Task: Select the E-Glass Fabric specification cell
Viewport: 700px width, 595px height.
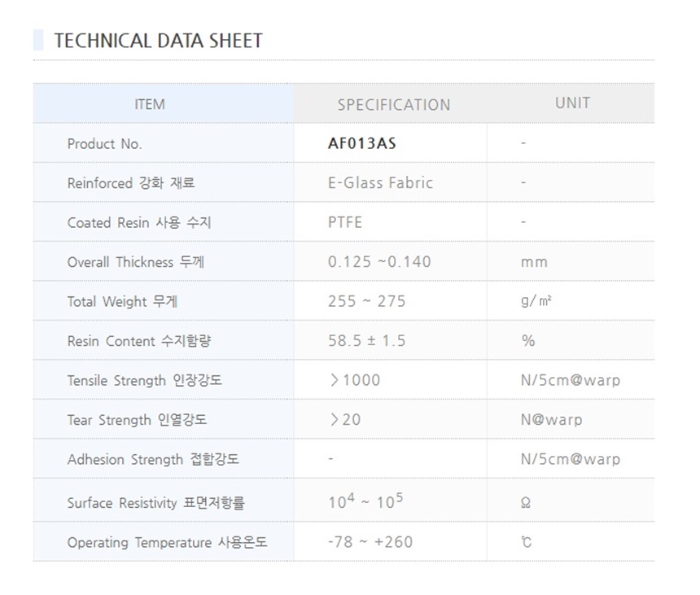Action: pos(380,183)
